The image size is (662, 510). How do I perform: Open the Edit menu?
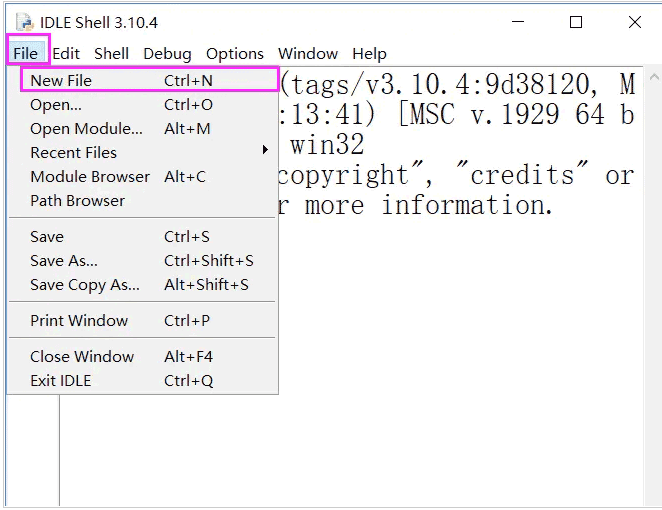[x=66, y=54]
